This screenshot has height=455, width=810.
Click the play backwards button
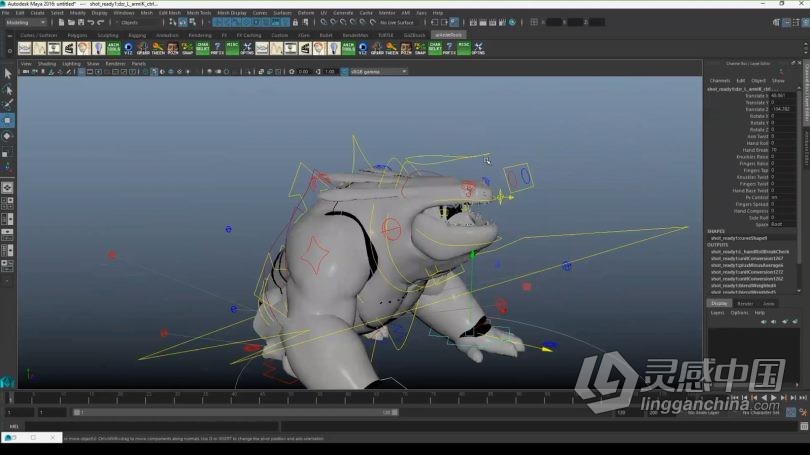click(764, 398)
